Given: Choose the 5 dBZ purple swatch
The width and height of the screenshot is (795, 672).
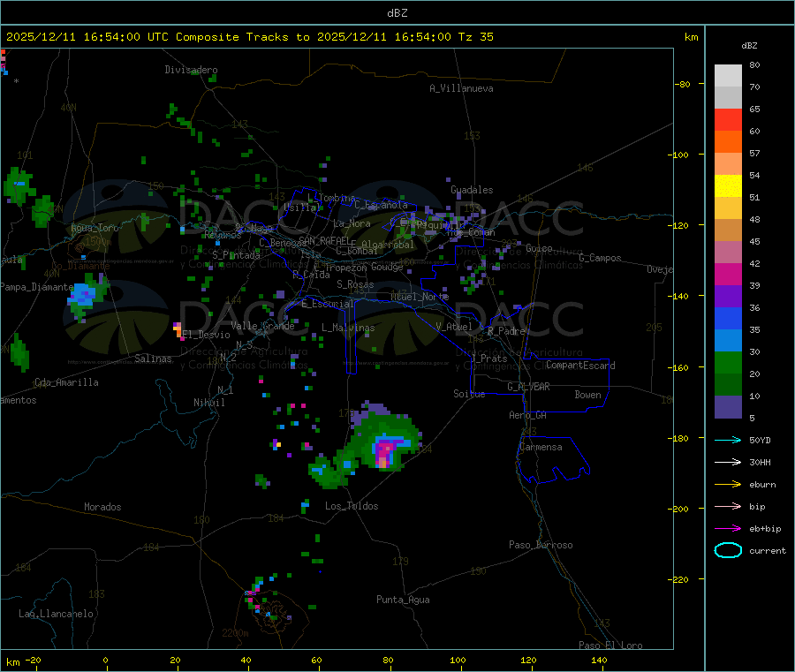Looking at the screenshot, I should (x=728, y=407).
